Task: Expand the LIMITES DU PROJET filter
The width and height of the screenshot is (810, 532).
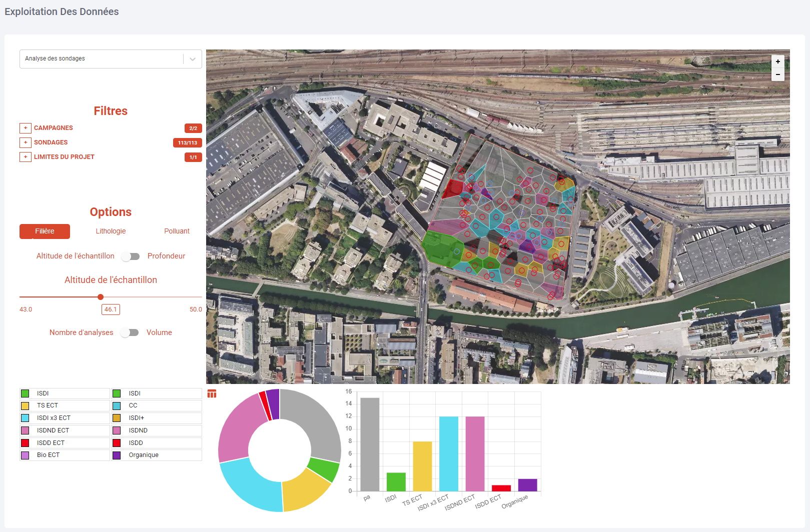Action: point(26,157)
